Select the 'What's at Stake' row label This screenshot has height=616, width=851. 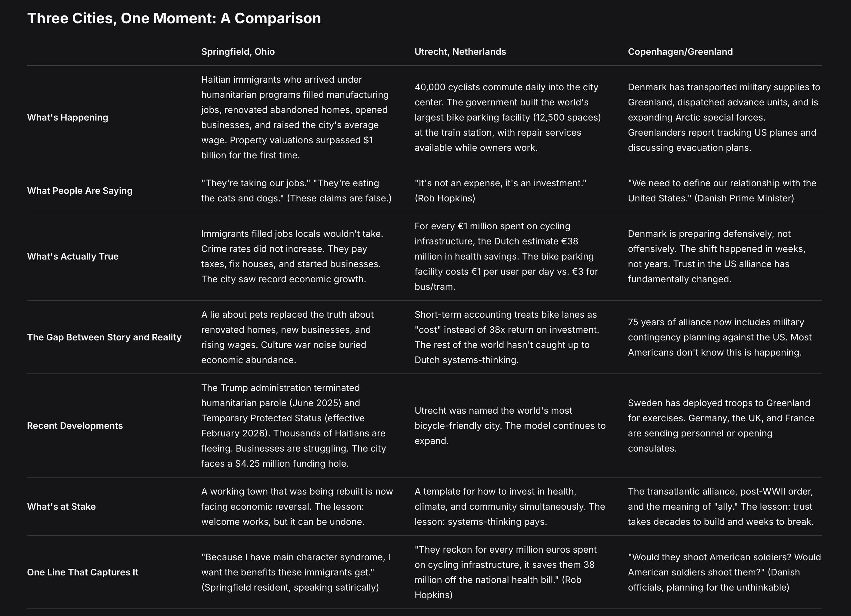point(61,507)
